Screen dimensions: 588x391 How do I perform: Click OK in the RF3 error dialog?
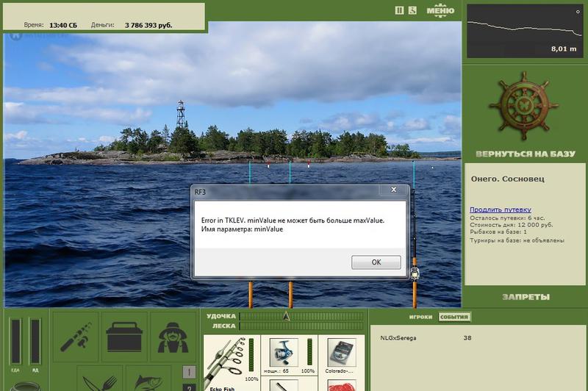point(376,262)
